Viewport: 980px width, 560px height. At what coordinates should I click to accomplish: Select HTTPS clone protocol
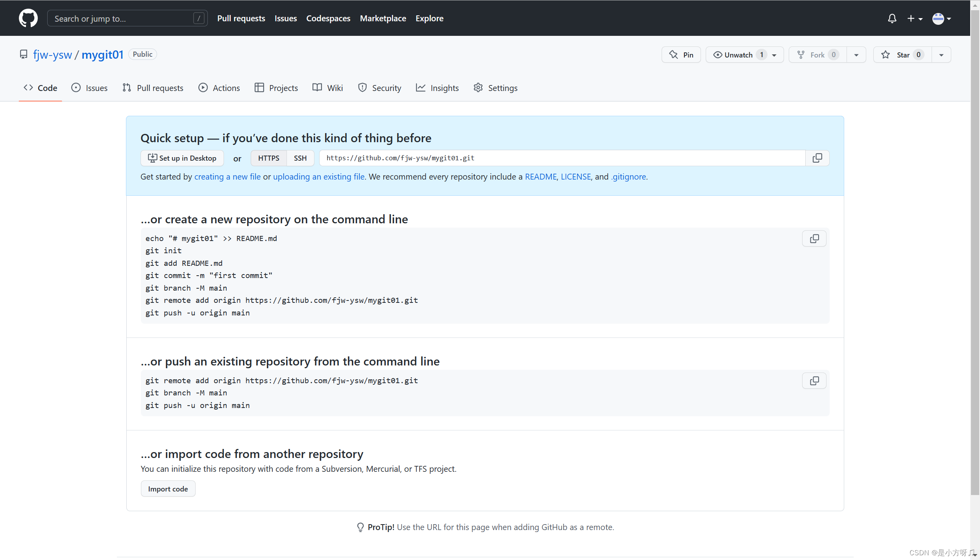269,158
